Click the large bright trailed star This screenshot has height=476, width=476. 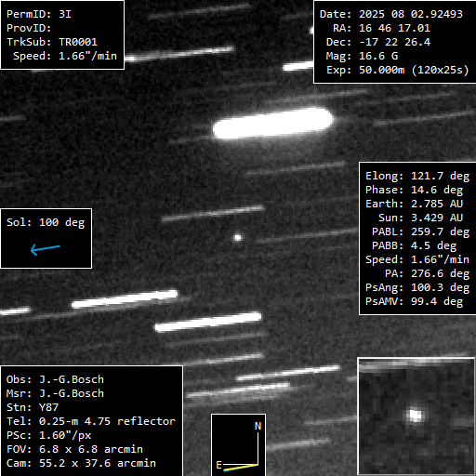272,123
